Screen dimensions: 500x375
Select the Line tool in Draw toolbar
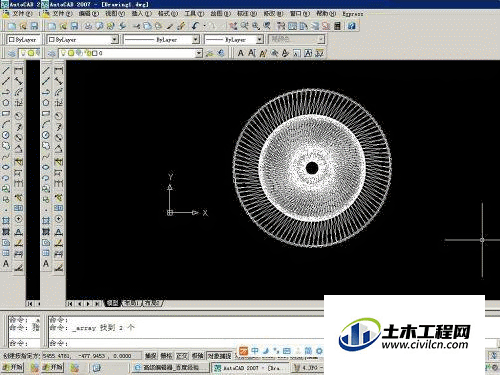pyautogui.click(x=46, y=70)
